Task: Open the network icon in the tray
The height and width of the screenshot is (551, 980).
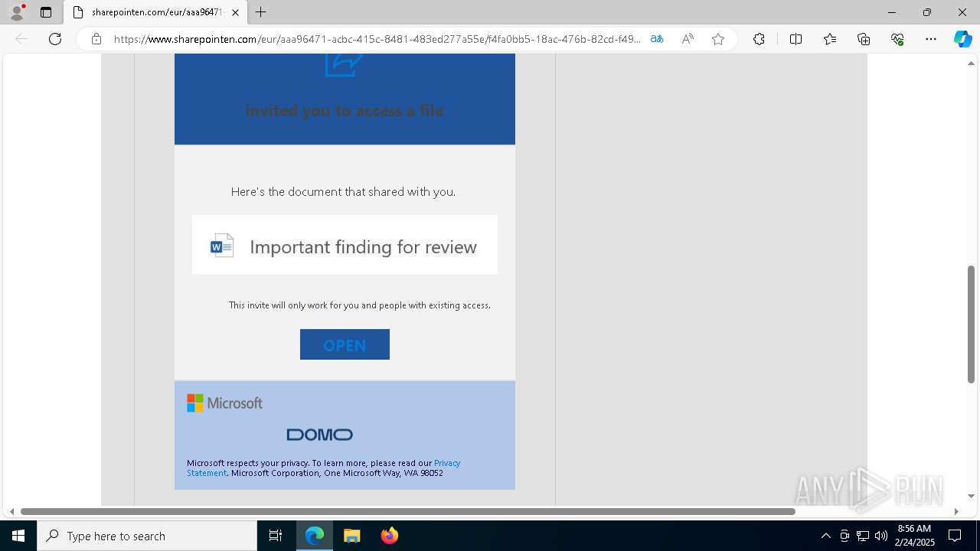Action: click(x=863, y=536)
